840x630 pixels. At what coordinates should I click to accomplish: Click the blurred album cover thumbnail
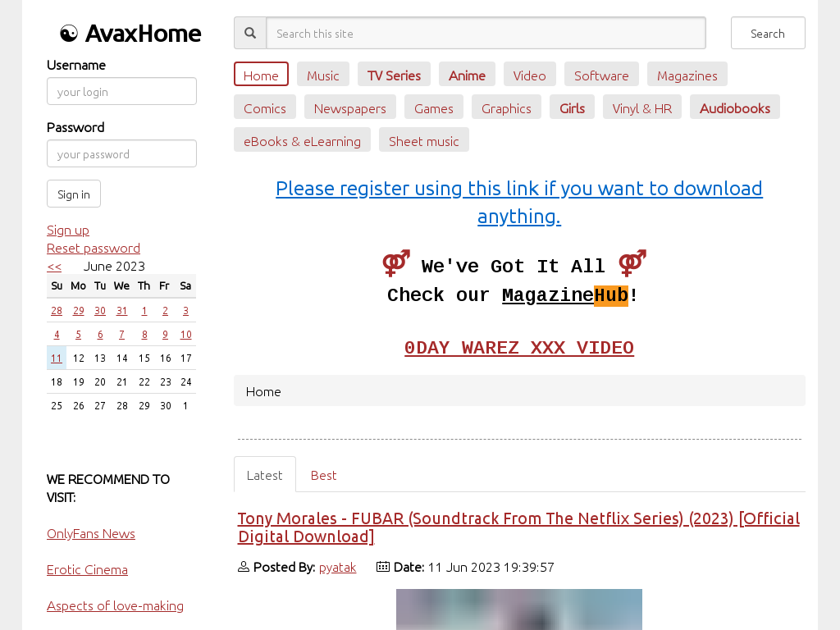coord(519,609)
